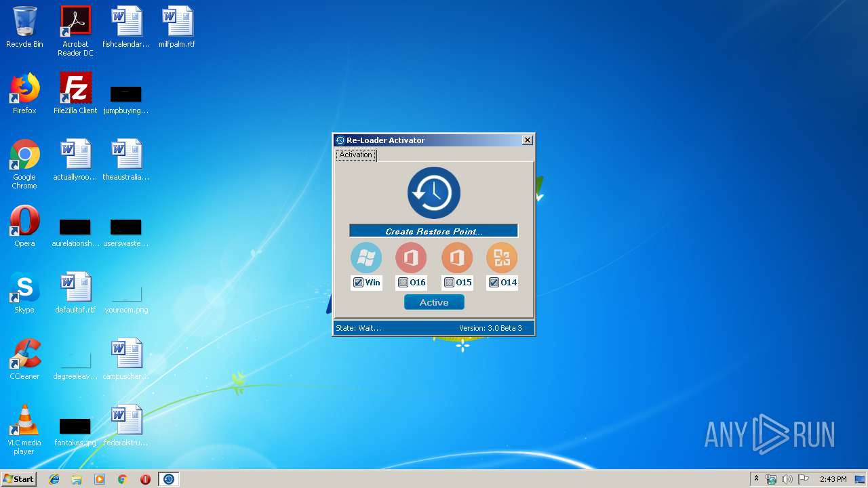
Task: Click the Re-Loader taskbar button
Action: point(169,479)
